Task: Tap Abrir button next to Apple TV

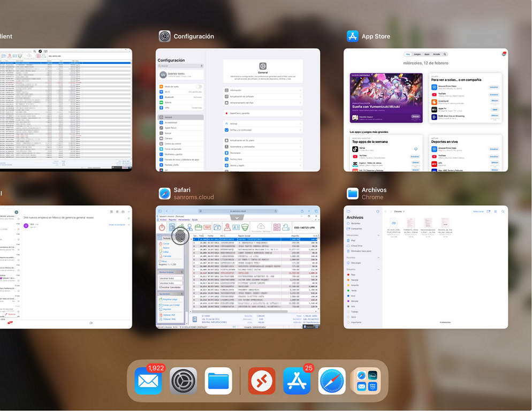Action: tap(495, 110)
